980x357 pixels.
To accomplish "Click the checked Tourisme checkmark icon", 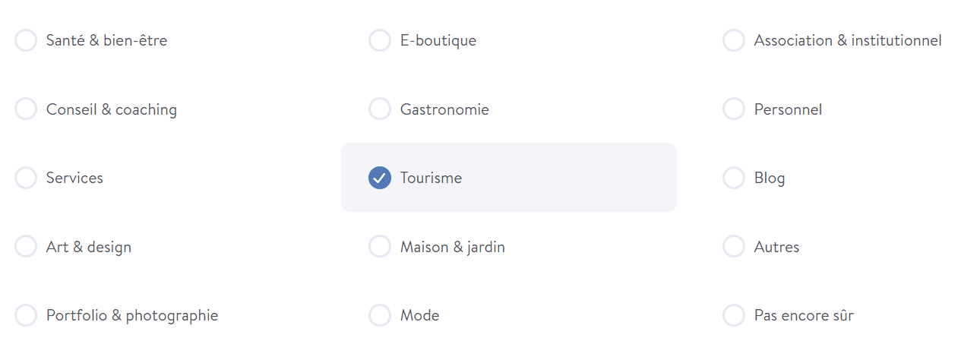I will click(x=380, y=178).
